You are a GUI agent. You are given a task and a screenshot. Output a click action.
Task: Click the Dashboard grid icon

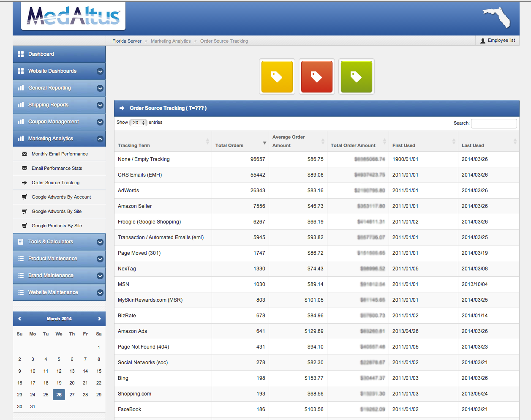tap(21, 54)
